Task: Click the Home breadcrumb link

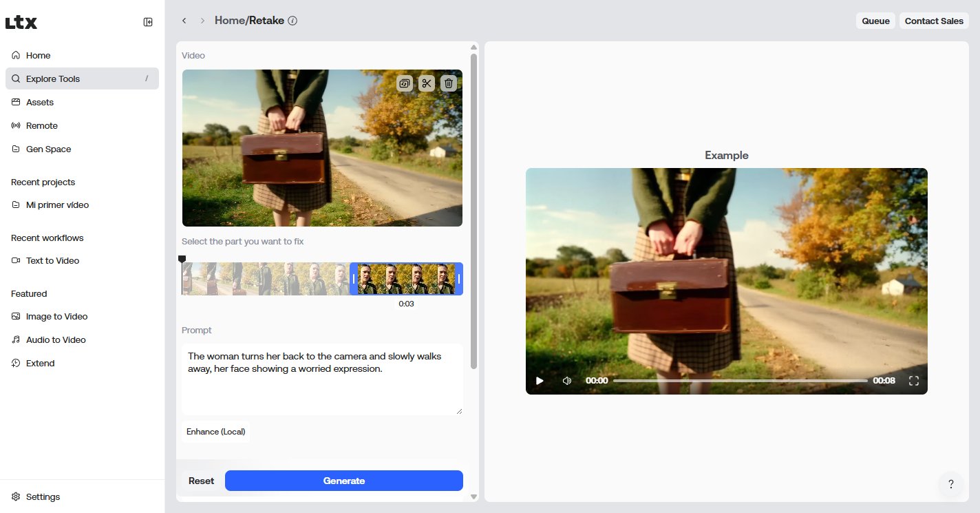Action: [x=230, y=21]
